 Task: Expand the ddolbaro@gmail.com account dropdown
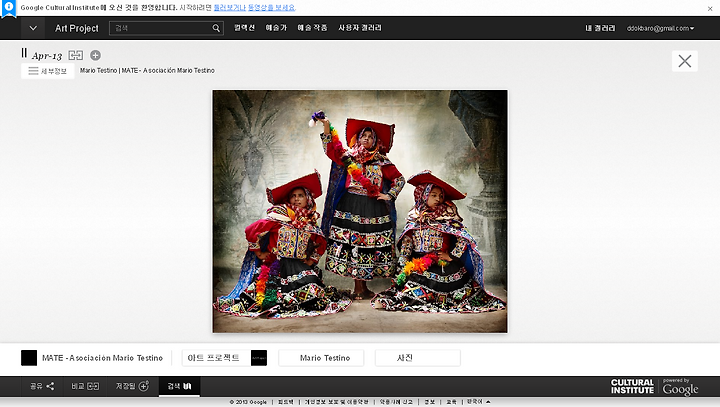[660, 28]
